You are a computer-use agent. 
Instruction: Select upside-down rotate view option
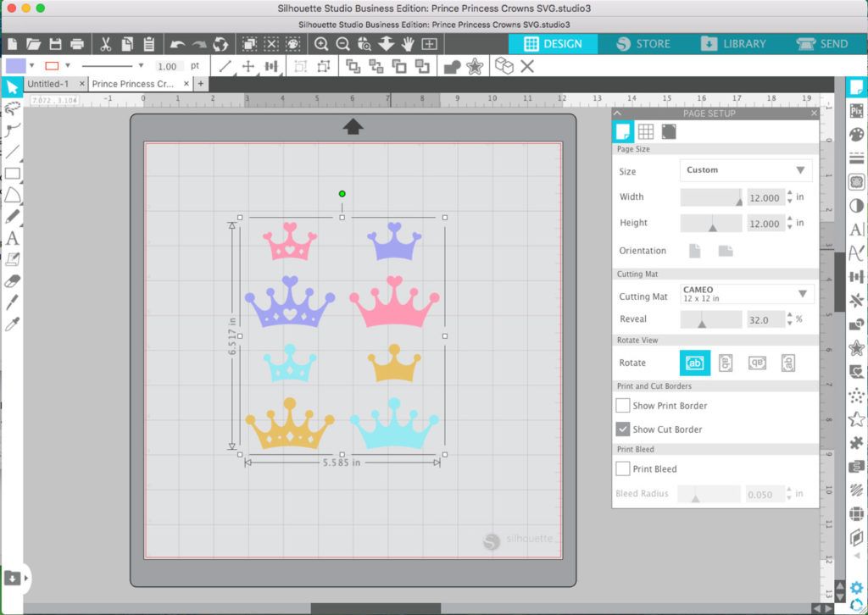[757, 363]
